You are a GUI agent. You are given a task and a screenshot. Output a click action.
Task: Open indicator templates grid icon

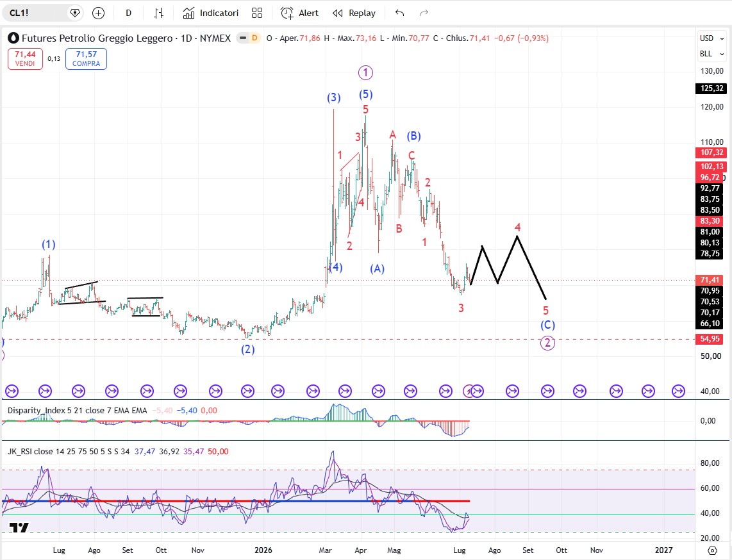click(x=257, y=13)
